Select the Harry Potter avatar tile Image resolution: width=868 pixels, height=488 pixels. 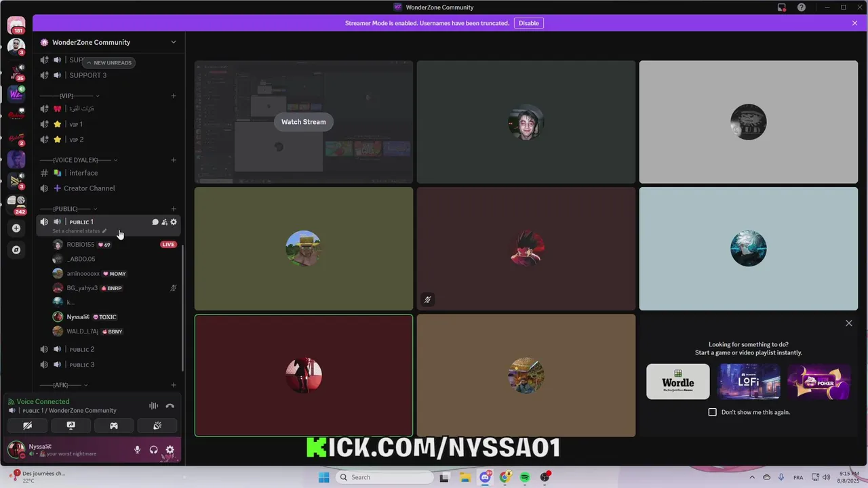(x=526, y=122)
